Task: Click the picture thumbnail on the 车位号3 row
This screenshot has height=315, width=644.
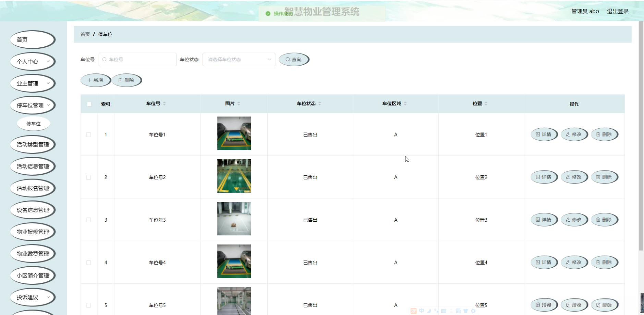Action: pyautogui.click(x=234, y=219)
